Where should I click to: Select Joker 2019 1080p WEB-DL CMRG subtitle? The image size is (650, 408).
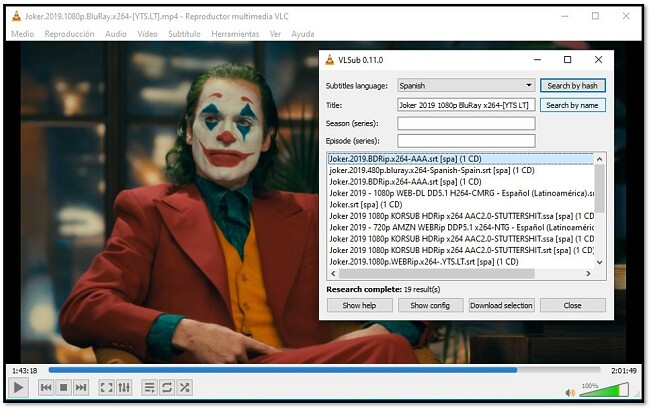point(461,193)
